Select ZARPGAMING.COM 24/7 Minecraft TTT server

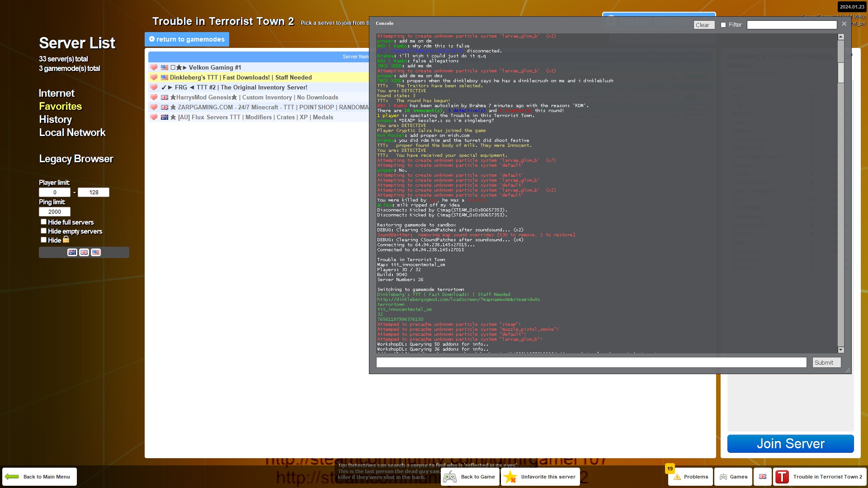tap(259, 107)
